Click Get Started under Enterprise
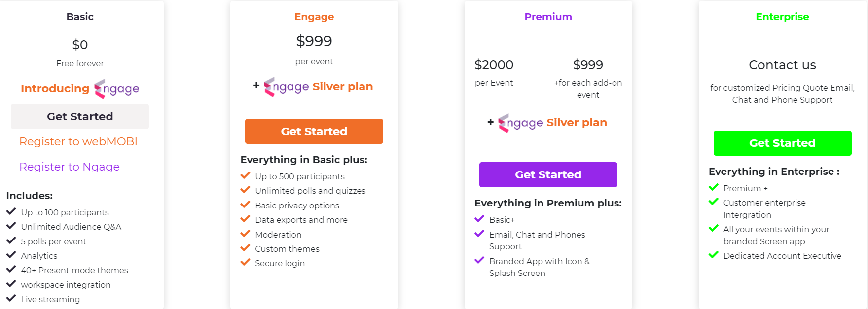 click(x=782, y=143)
